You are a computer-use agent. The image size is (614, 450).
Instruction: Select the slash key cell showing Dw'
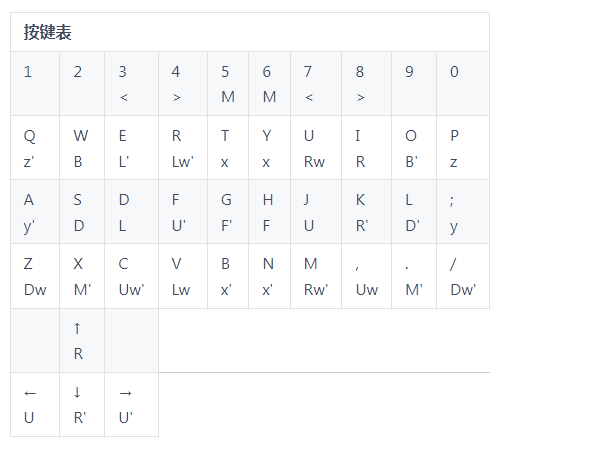coord(463,276)
